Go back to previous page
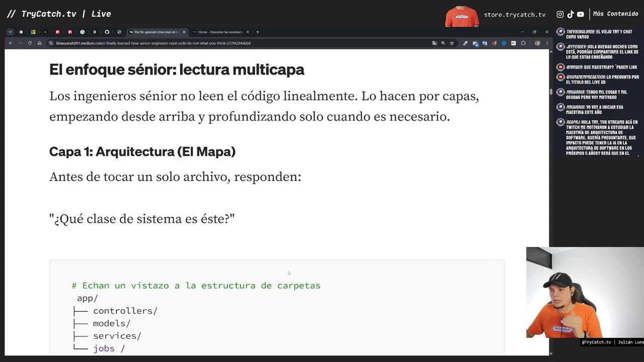The height and width of the screenshot is (362, 644). 11,43
